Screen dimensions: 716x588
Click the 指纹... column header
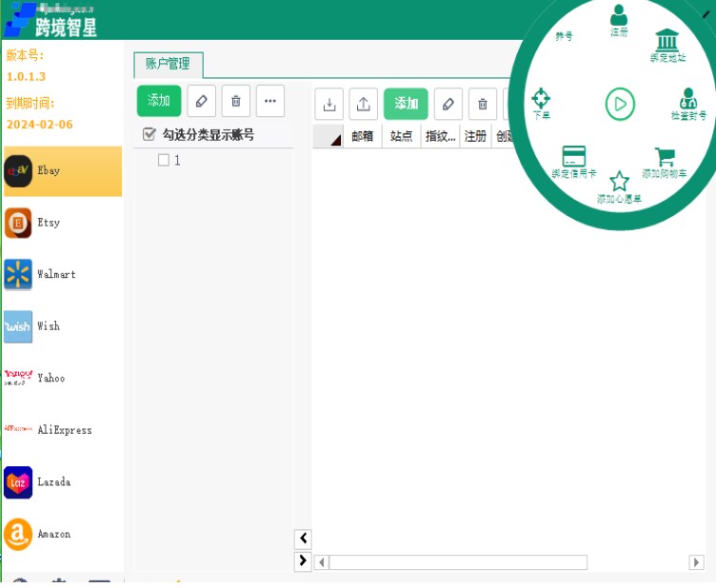tap(440, 136)
